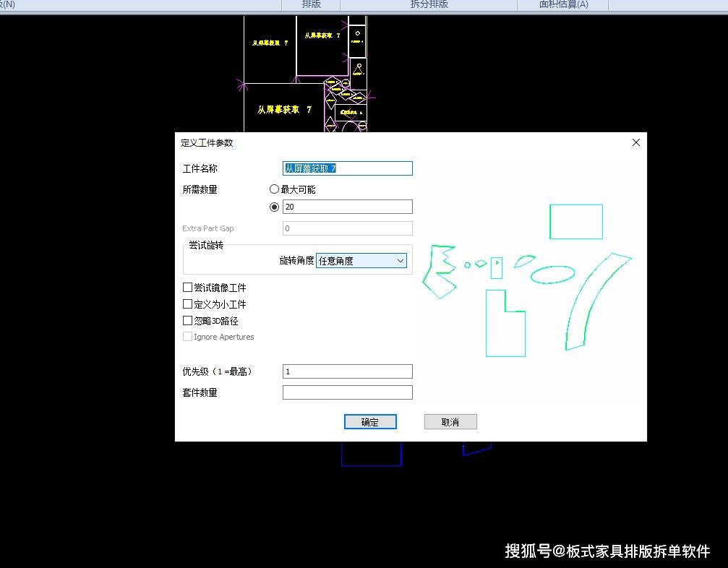The width and height of the screenshot is (728, 568).
Task: Tick the 忽略3D路径 checkbox
Action: 187,321
